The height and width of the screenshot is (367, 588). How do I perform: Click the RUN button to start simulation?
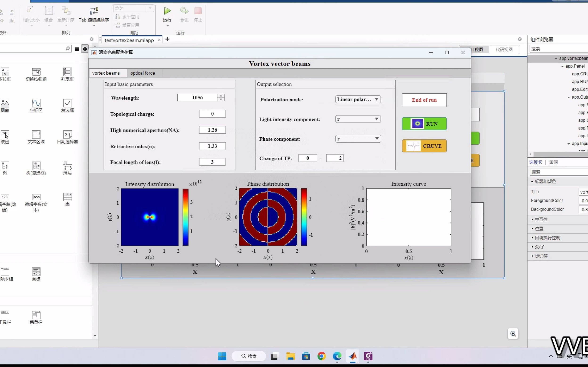(x=424, y=124)
